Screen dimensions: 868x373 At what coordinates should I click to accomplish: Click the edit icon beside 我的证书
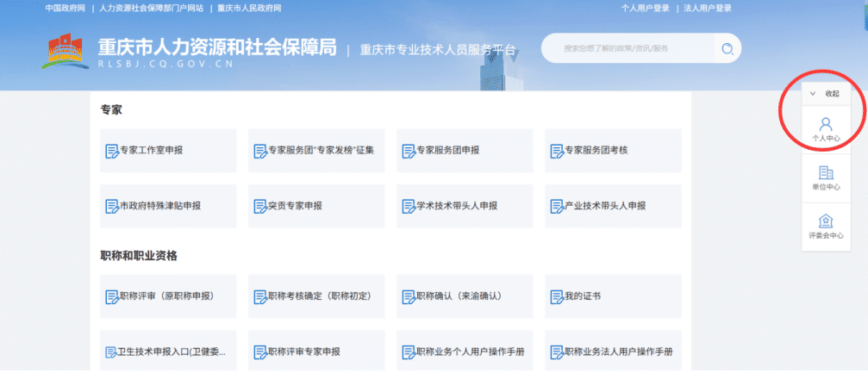[x=556, y=297]
